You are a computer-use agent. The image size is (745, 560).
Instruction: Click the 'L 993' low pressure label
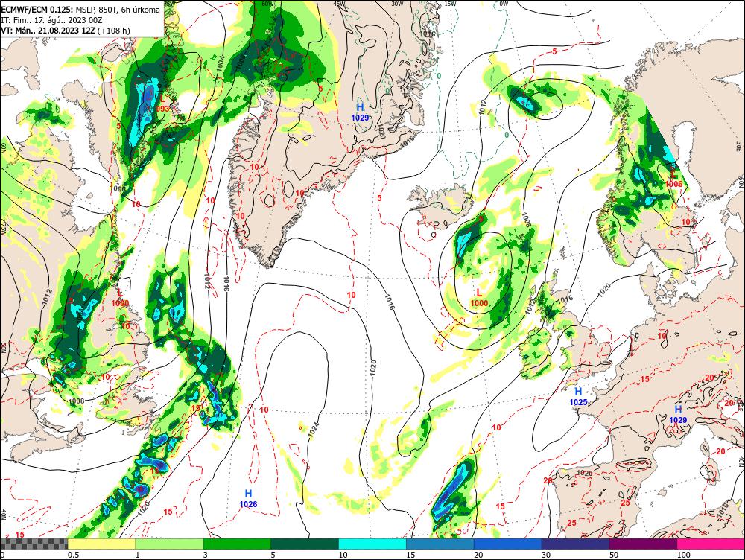[162, 104]
